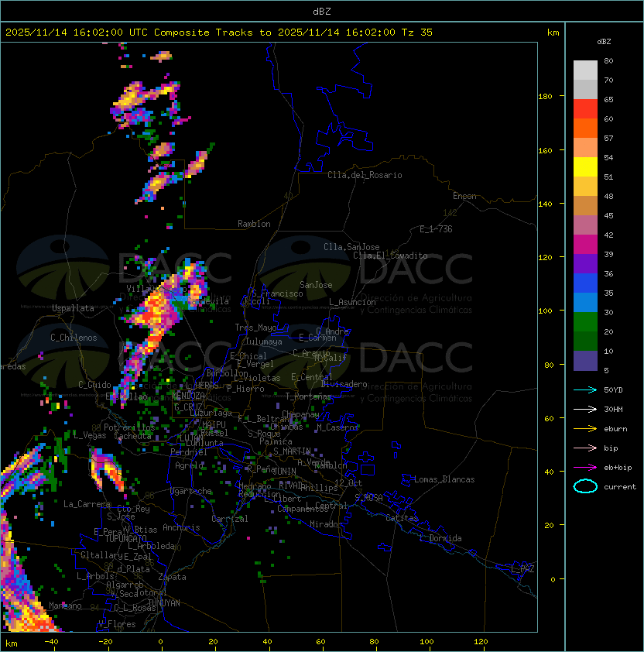This screenshot has height=652, width=644.
Task: Click the 'L_Vegas' map label
Action: pos(90,435)
